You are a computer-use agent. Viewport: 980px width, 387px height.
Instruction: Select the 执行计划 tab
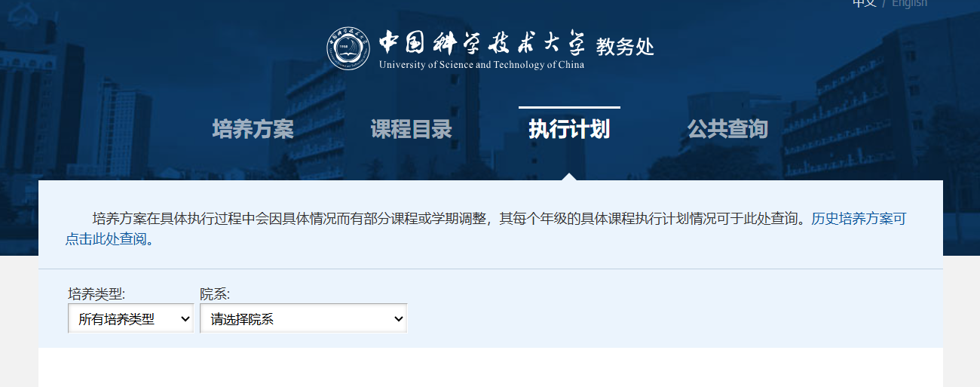tap(569, 130)
